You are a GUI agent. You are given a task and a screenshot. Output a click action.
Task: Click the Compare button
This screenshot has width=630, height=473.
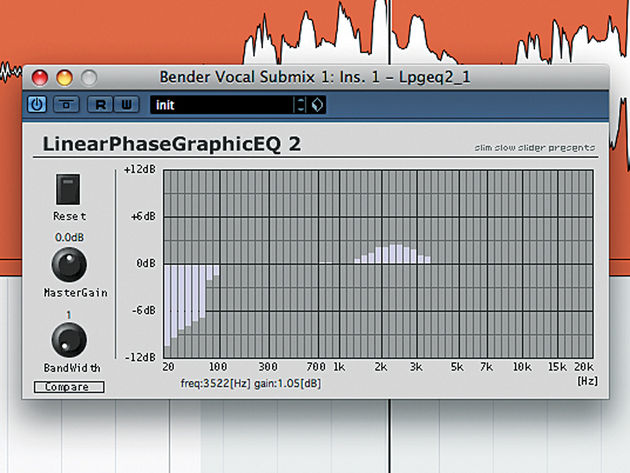click(69, 387)
